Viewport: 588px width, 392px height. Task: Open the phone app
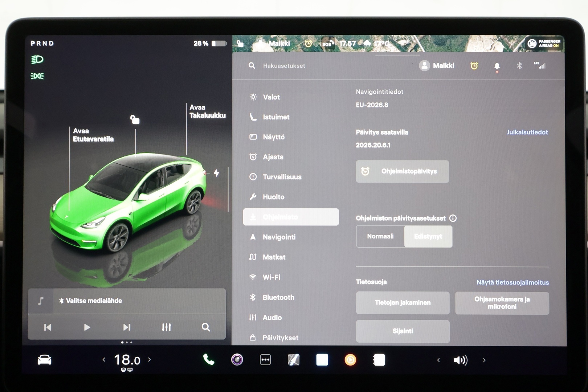(209, 360)
